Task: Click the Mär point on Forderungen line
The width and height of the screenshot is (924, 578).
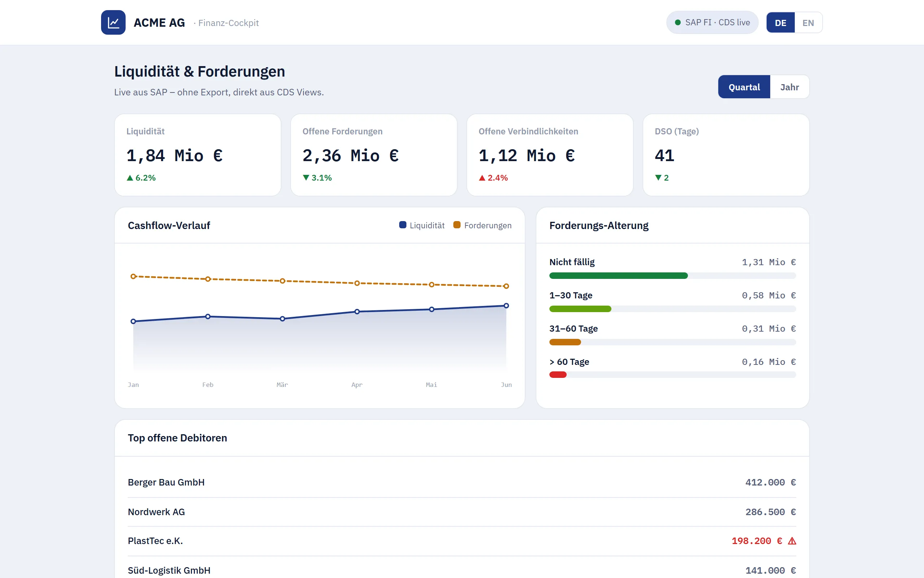Action: [x=283, y=281]
